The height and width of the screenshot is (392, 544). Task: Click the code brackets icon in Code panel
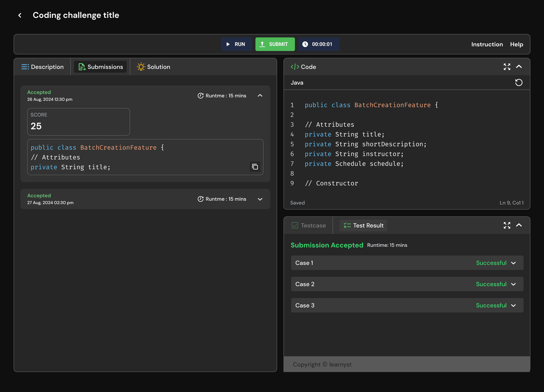[295, 67]
